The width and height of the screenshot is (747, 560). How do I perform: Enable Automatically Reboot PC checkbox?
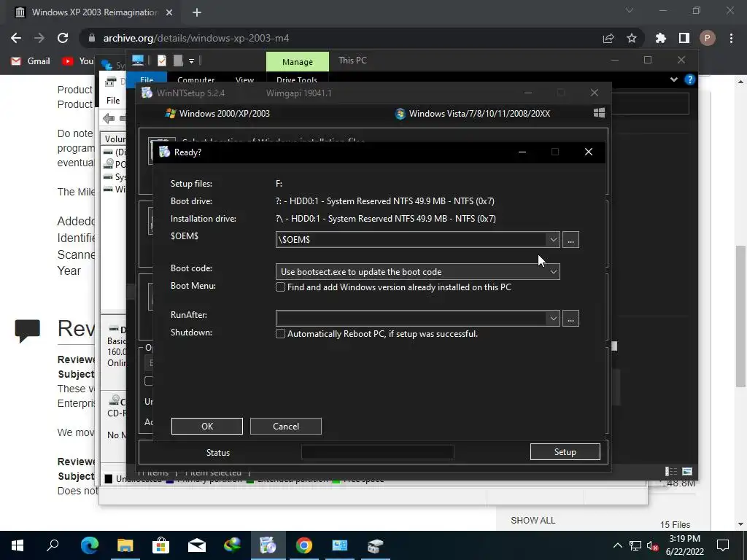point(281,334)
